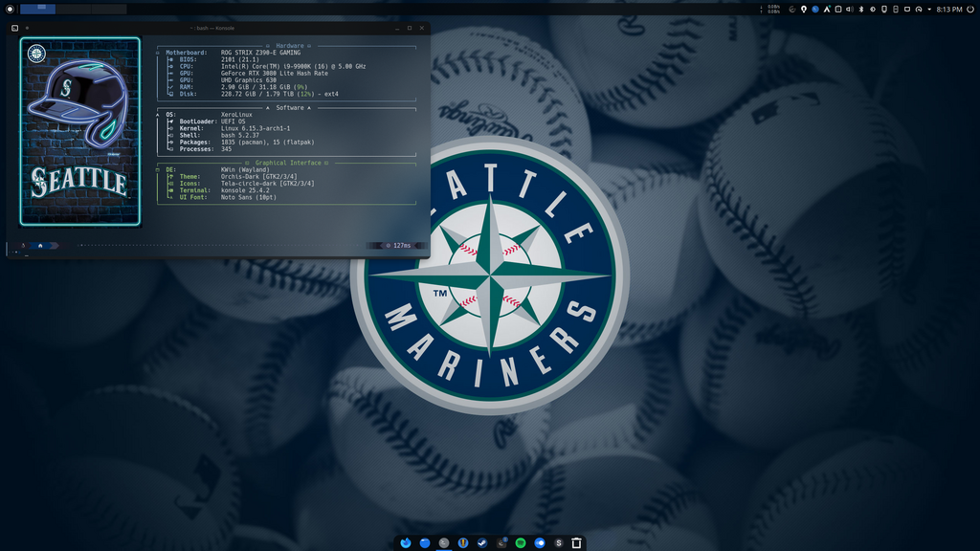Click the "RAM:" label in hardware list

[187, 87]
